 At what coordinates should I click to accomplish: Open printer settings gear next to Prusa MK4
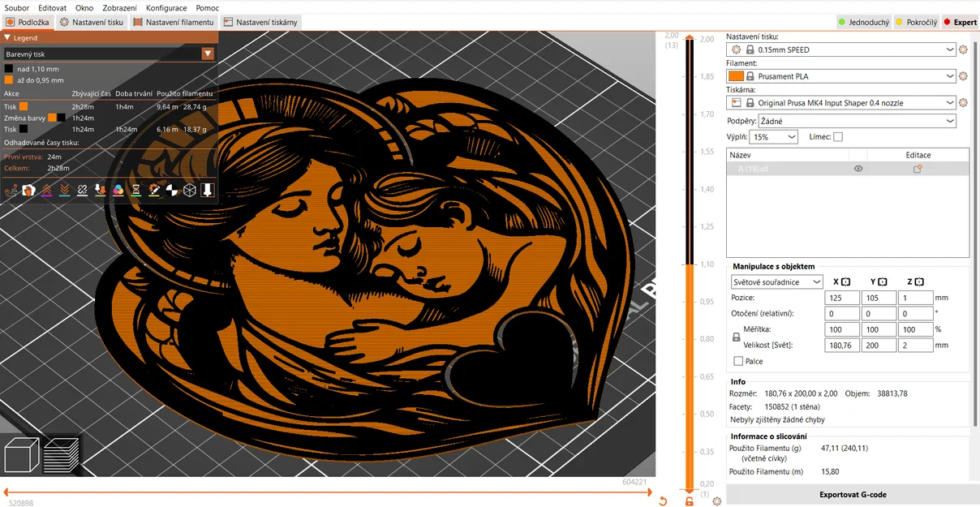click(x=964, y=103)
